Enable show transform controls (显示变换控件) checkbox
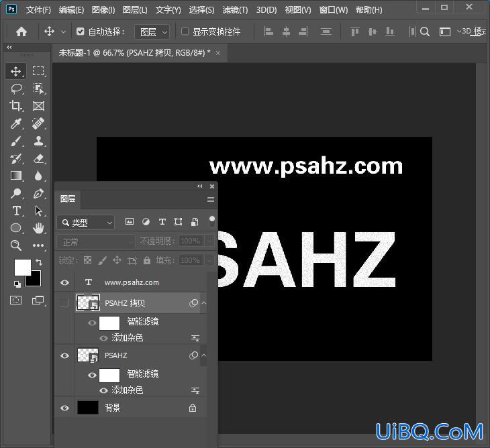 tap(185, 32)
